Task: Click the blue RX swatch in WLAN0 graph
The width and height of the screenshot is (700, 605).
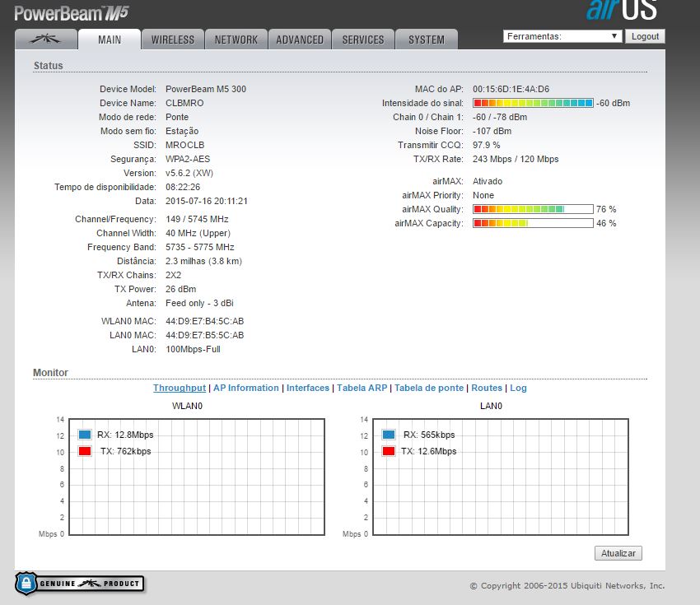Action: (x=85, y=435)
